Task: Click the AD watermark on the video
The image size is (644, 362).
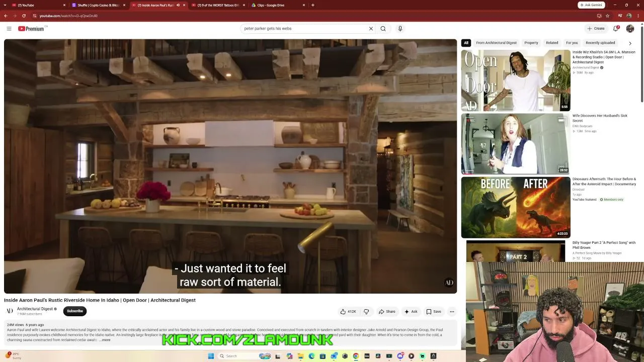Action: click(449, 283)
